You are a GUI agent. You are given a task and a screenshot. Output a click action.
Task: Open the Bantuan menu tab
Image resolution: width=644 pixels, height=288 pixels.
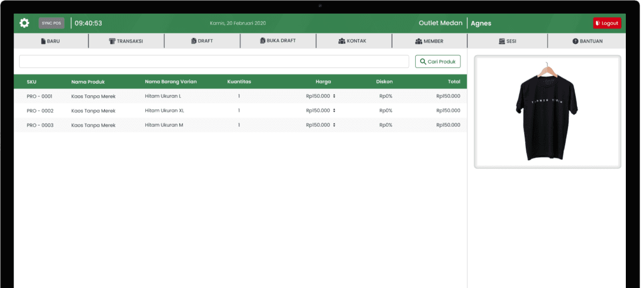click(x=587, y=41)
